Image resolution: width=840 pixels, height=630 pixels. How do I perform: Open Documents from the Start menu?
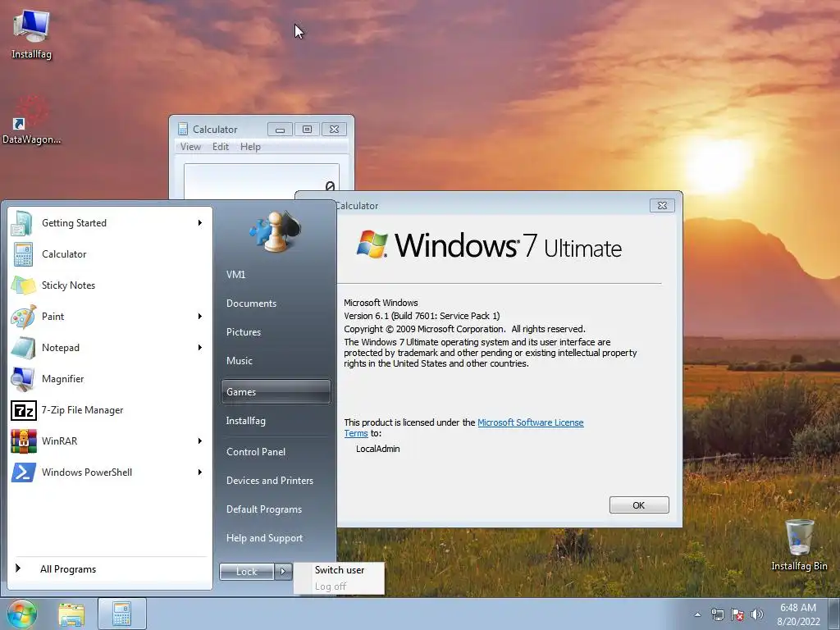click(x=276, y=304)
